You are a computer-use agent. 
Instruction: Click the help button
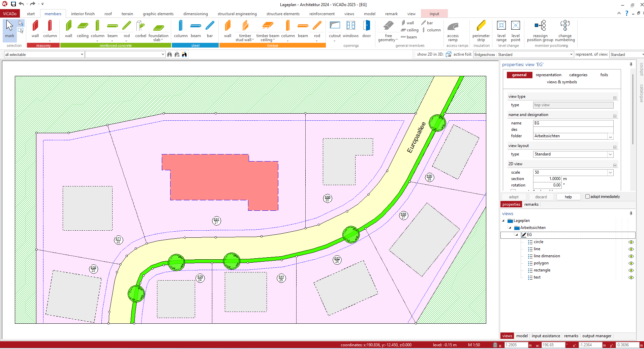(x=568, y=197)
